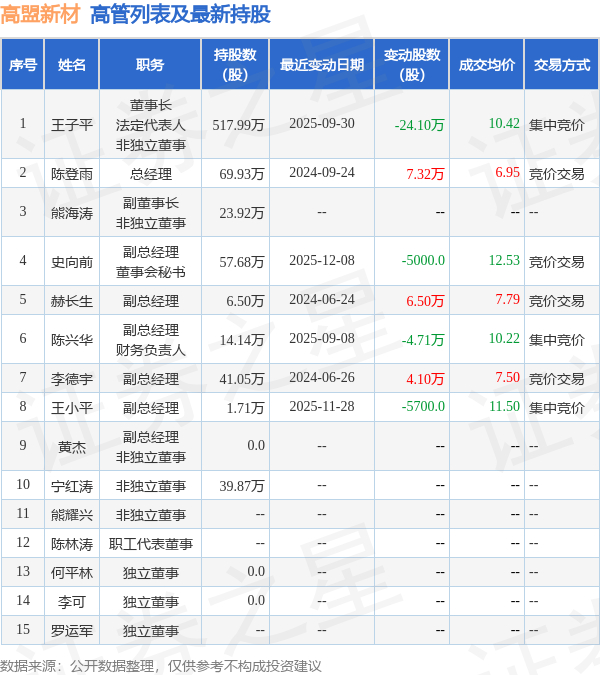
Task: Click average price 7.50
Action: [507, 377]
